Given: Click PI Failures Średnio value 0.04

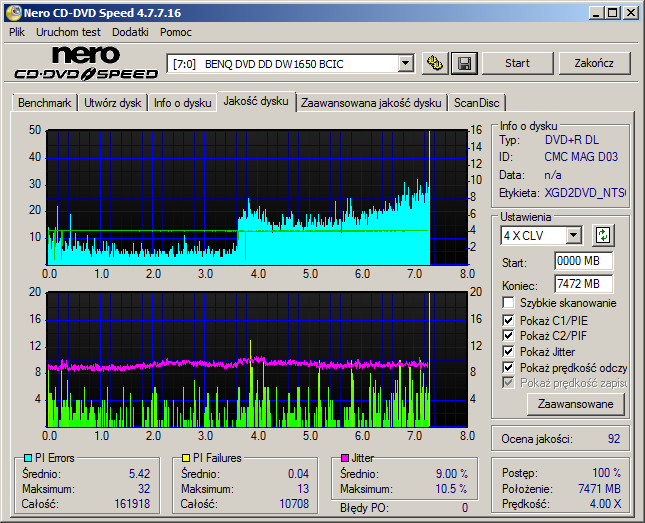Looking at the screenshot, I should point(298,474).
